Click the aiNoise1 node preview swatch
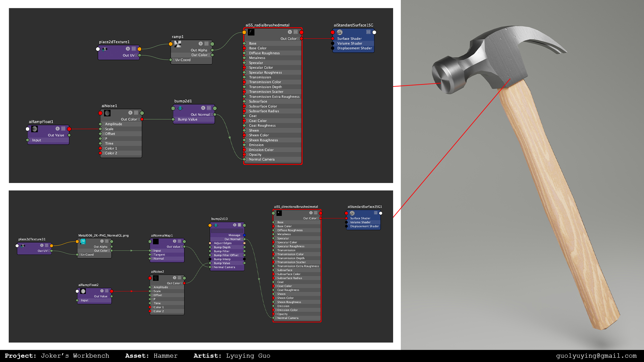 coord(107,113)
